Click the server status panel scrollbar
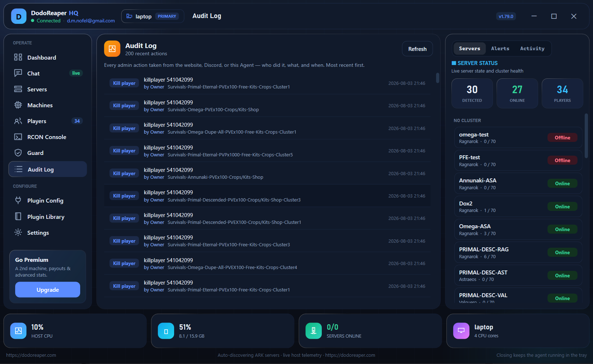 click(586, 136)
